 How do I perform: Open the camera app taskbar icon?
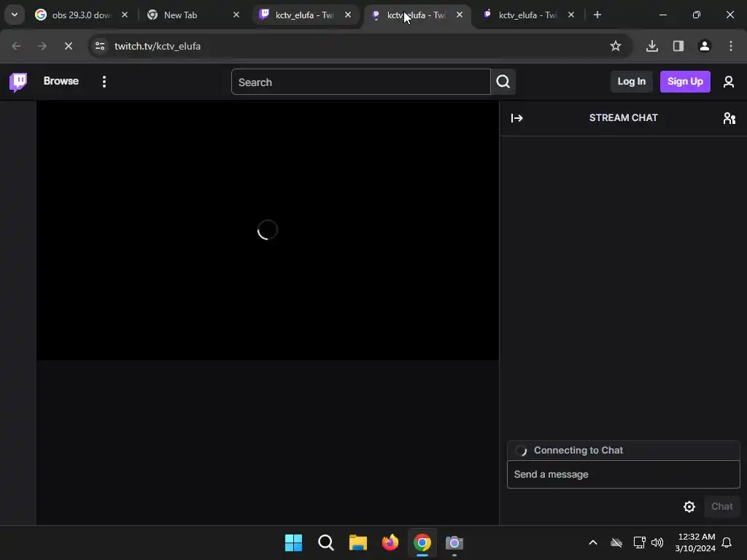click(454, 542)
